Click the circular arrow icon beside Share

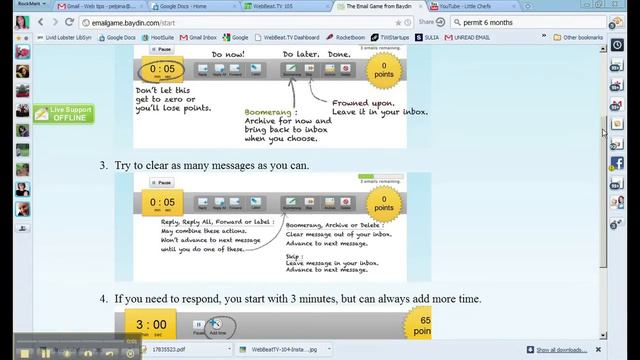point(440,22)
